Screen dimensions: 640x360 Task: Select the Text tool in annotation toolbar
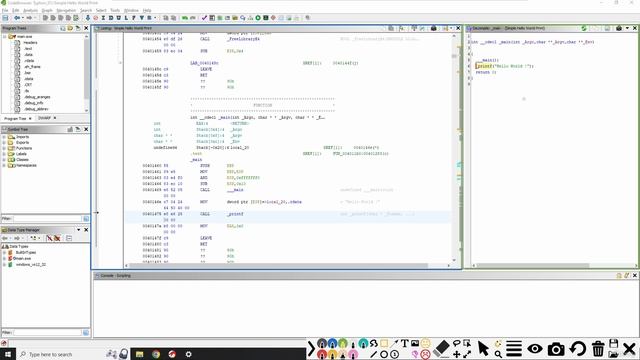(404, 344)
